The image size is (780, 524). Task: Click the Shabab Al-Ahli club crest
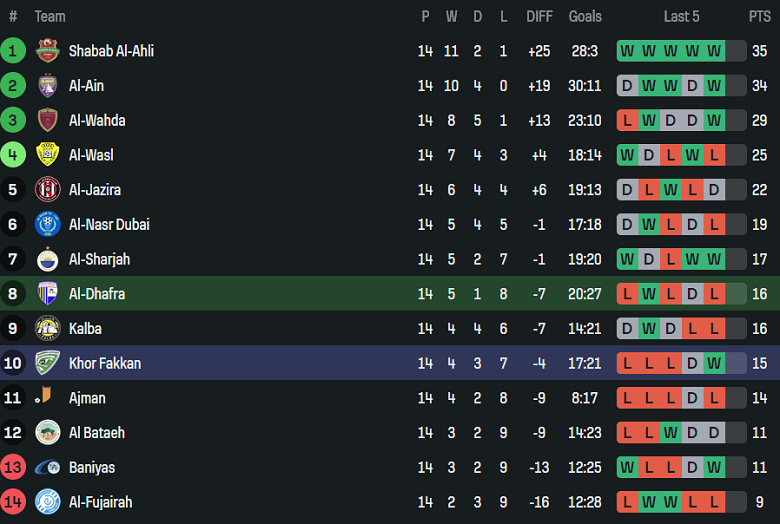tap(48, 51)
